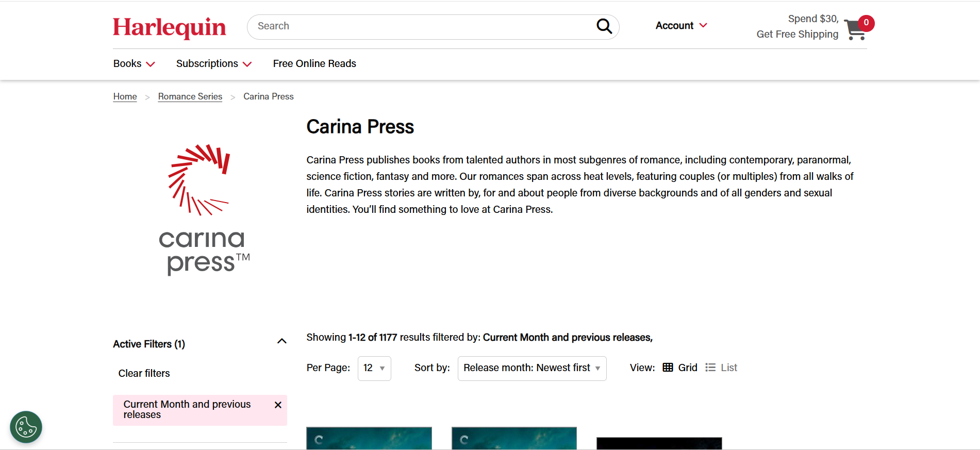Open the Subscriptions menu
980x450 pixels.
[x=214, y=64]
